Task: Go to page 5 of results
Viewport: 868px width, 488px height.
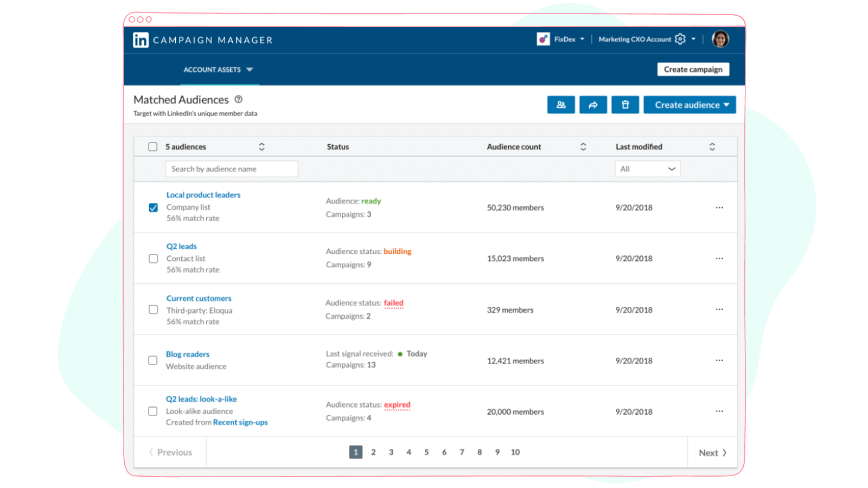Action: [x=426, y=452]
